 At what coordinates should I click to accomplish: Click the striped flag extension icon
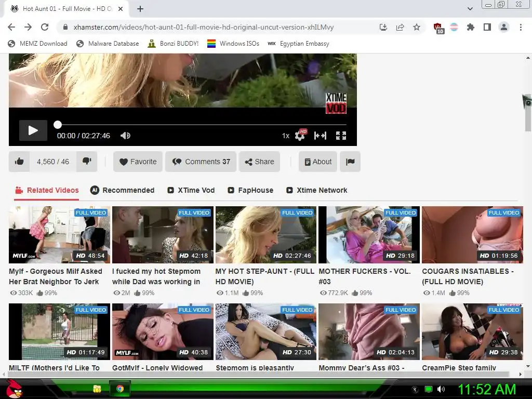point(454,27)
